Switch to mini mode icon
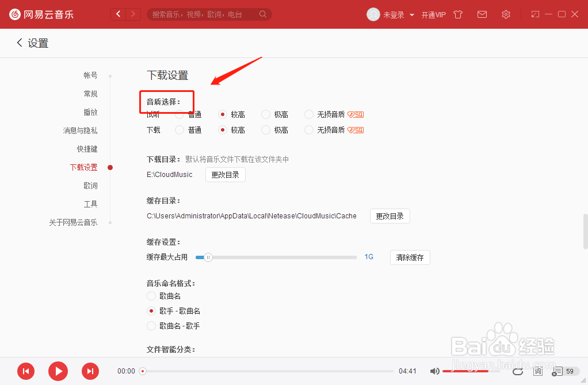 click(535, 14)
